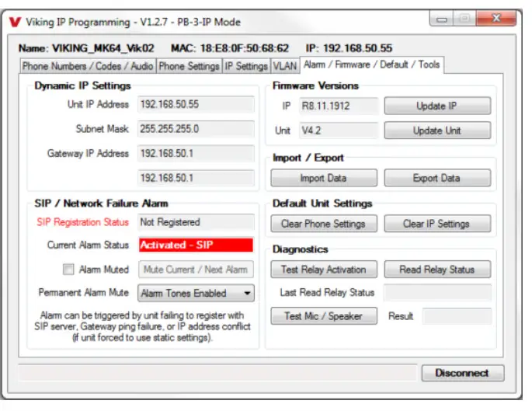Click the Permanent Alarm Mute label
This screenshot has height=411, width=532.
[x=83, y=293]
